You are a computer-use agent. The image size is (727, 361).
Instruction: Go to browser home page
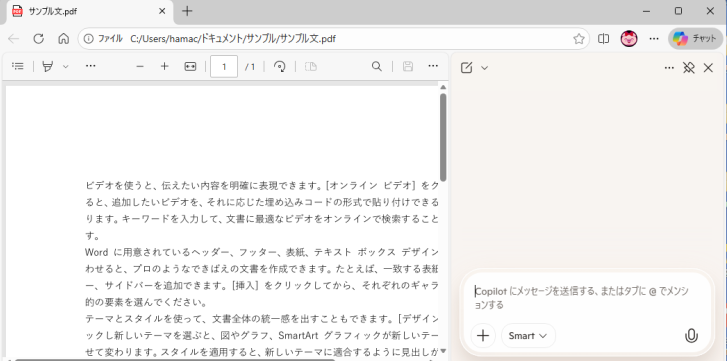click(64, 39)
